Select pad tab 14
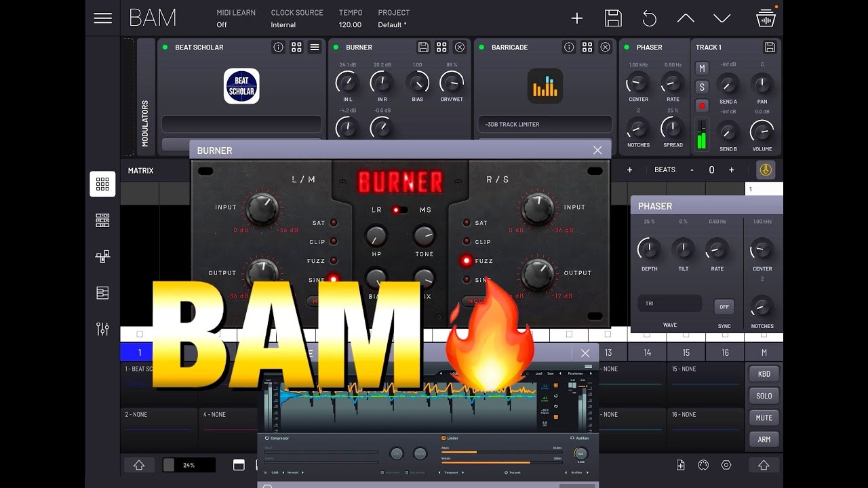The image size is (868, 488). click(648, 352)
